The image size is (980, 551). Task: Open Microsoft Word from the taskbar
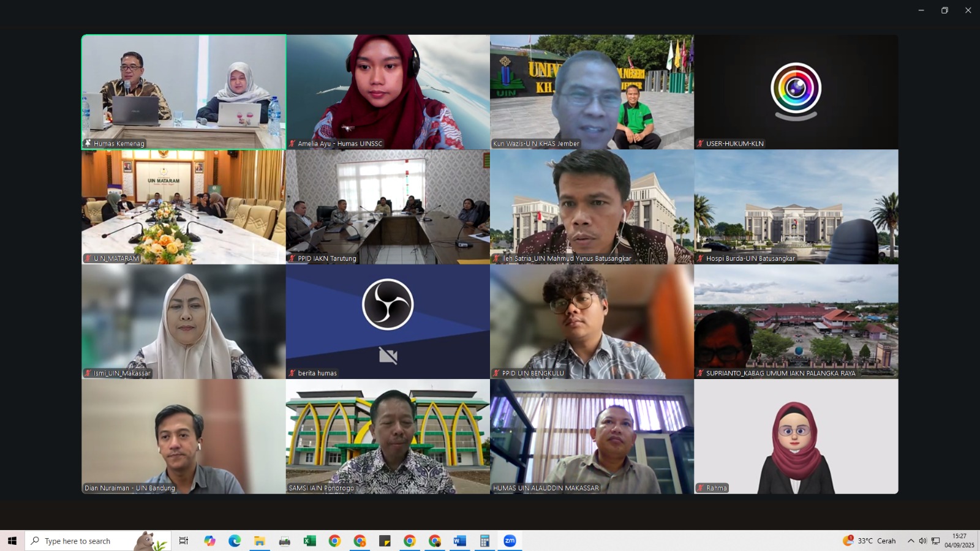(x=459, y=541)
